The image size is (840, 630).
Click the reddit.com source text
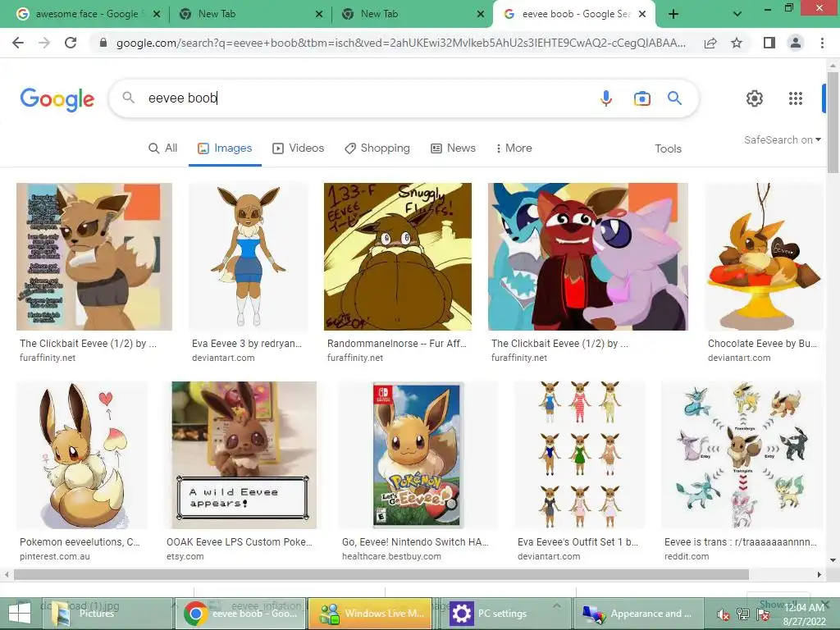coord(687,556)
